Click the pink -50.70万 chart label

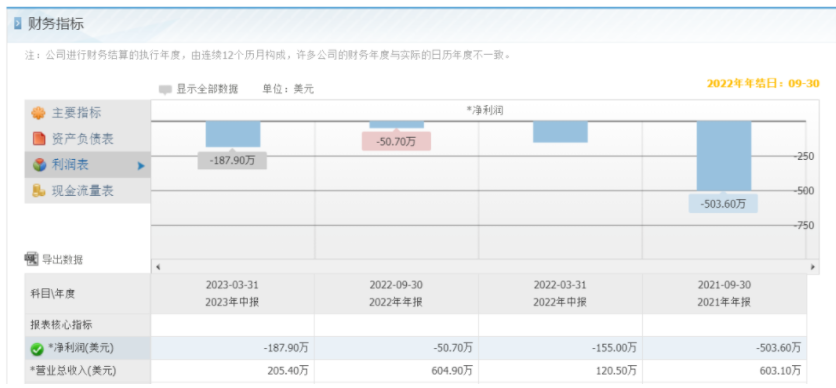(396, 142)
